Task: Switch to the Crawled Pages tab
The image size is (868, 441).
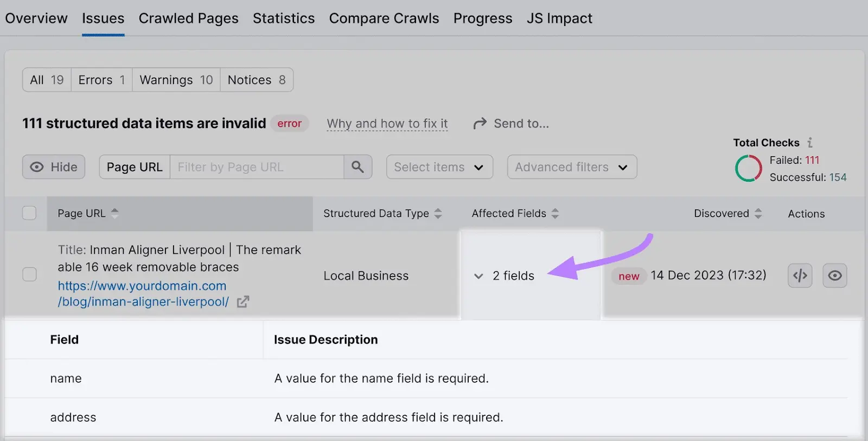Action: pyautogui.click(x=188, y=18)
